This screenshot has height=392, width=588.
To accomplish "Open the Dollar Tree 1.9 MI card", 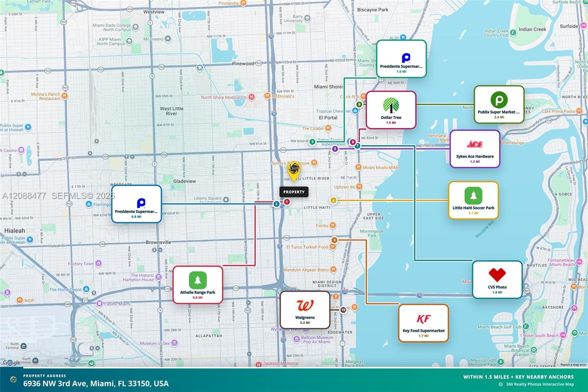I will [x=391, y=110].
